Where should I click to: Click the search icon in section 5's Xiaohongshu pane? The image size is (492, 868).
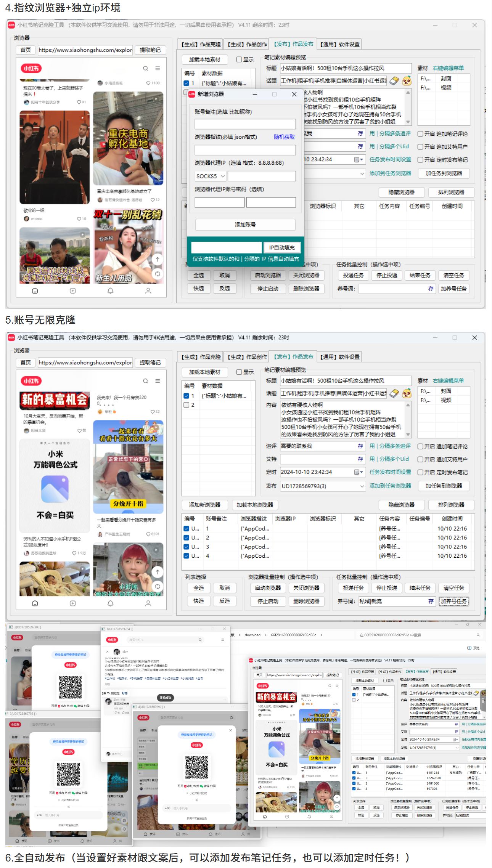pyautogui.click(x=145, y=381)
